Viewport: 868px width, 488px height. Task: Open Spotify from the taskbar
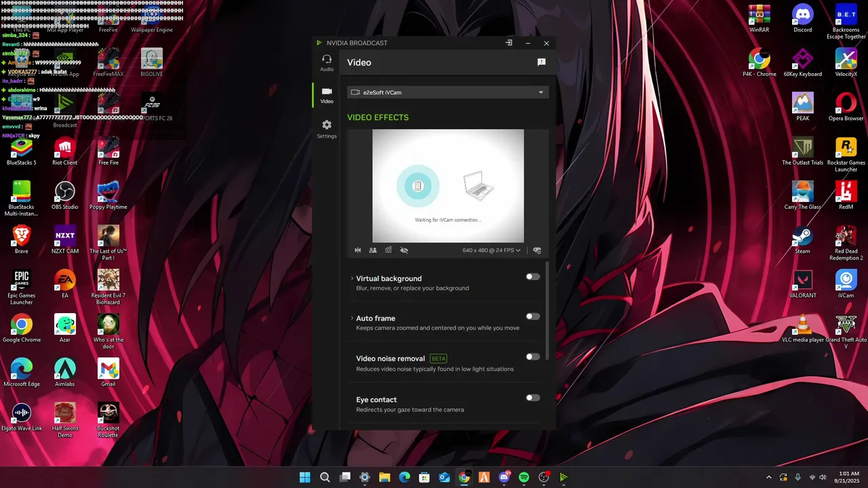[524, 477]
